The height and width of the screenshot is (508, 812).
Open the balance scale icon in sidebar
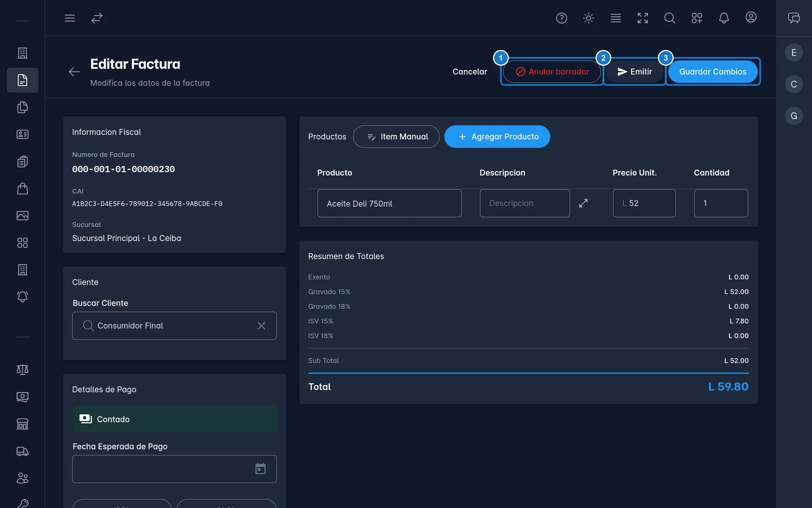click(x=23, y=370)
